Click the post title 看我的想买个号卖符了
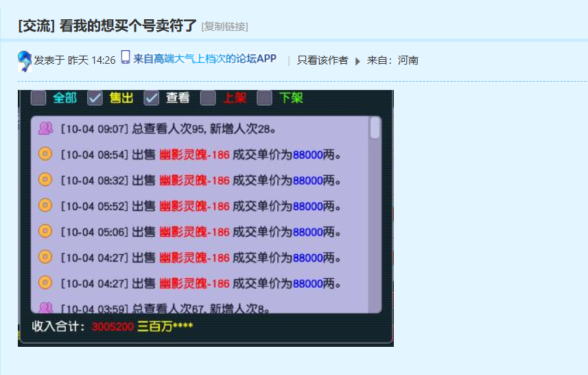Screen dimensions: 588x375 128,26
